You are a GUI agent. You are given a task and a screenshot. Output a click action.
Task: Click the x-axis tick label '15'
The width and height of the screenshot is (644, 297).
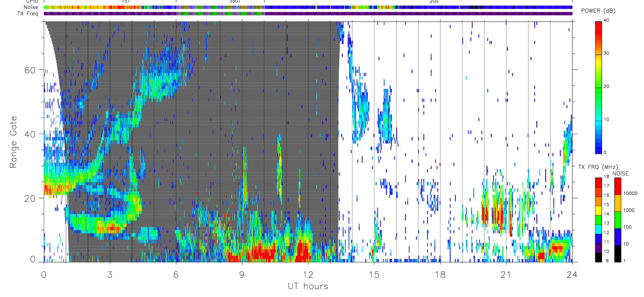[x=374, y=275]
